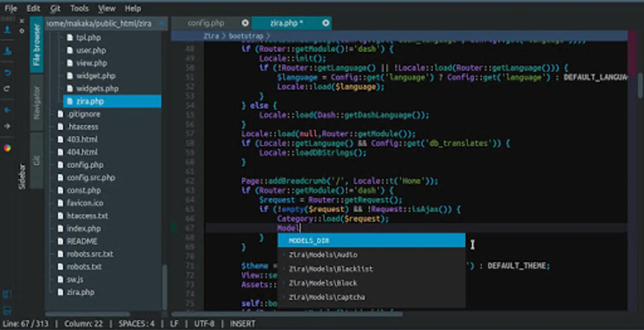Image resolution: width=644 pixels, height=330 pixels.
Task: Open the UTF-8 encoding selector
Action: click(204, 323)
